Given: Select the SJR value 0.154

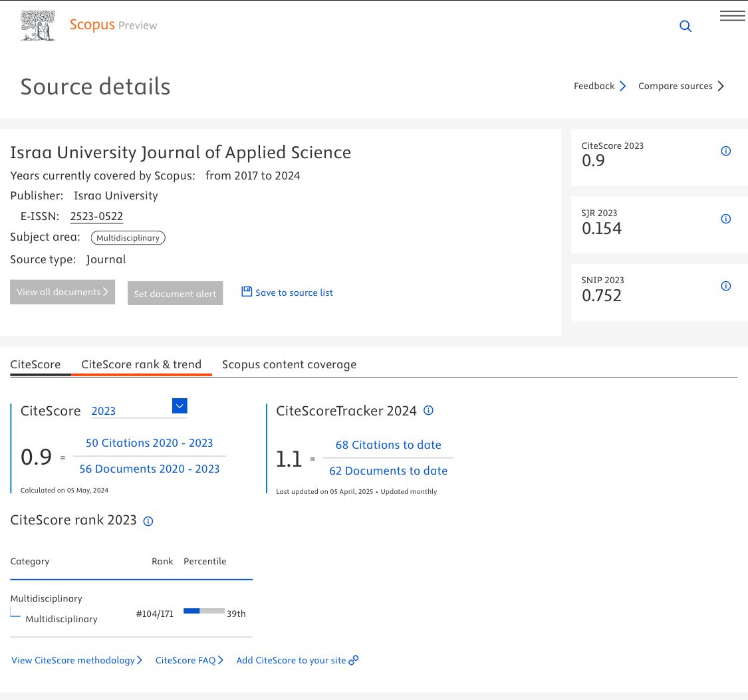Looking at the screenshot, I should click(x=602, y=229).
